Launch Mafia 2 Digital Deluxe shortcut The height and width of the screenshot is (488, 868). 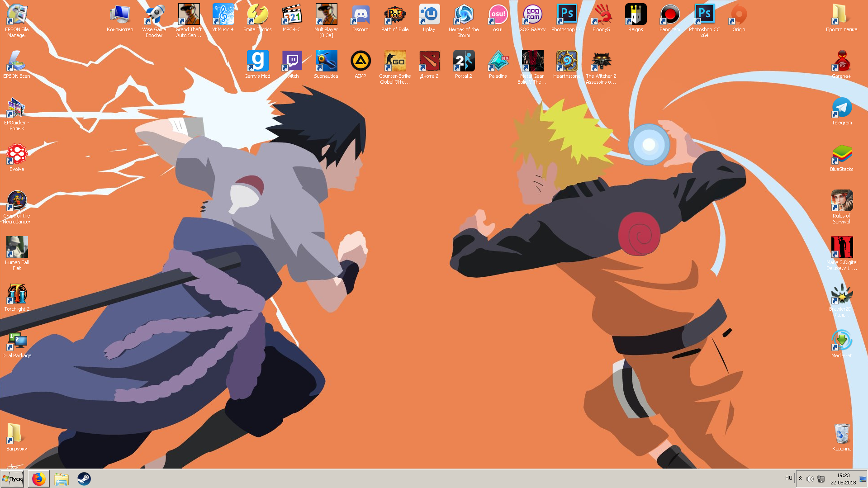tap(842, 253)
